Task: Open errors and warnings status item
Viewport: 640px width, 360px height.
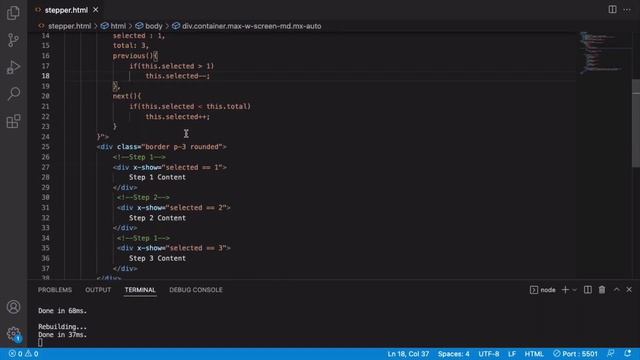Action: coord(24,354)
